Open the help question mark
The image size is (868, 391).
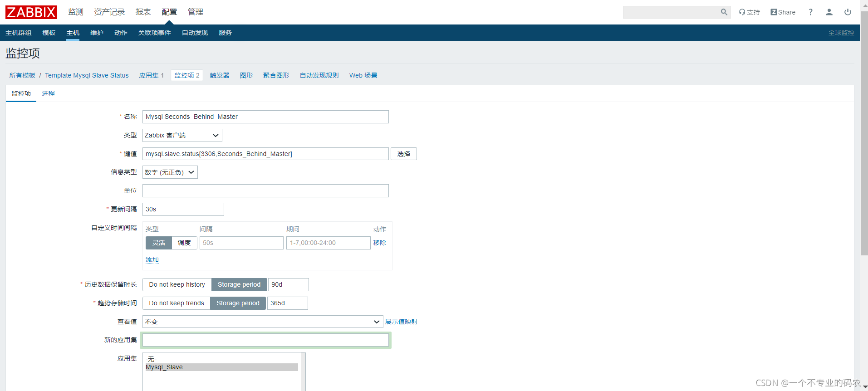click(810, 12)
